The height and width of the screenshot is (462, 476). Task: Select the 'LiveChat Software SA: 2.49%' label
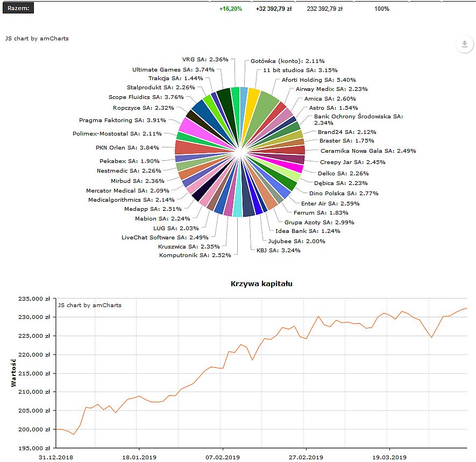coord(165,237)
